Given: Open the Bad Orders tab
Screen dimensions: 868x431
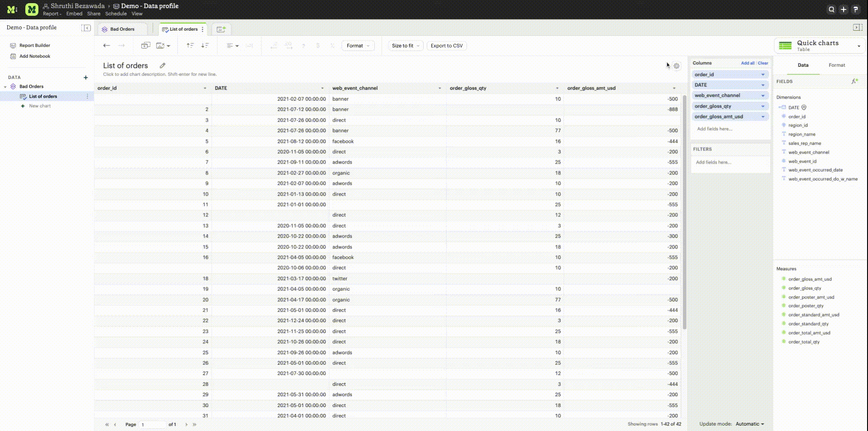Looking at the screenshot, I should click(122, 29).
